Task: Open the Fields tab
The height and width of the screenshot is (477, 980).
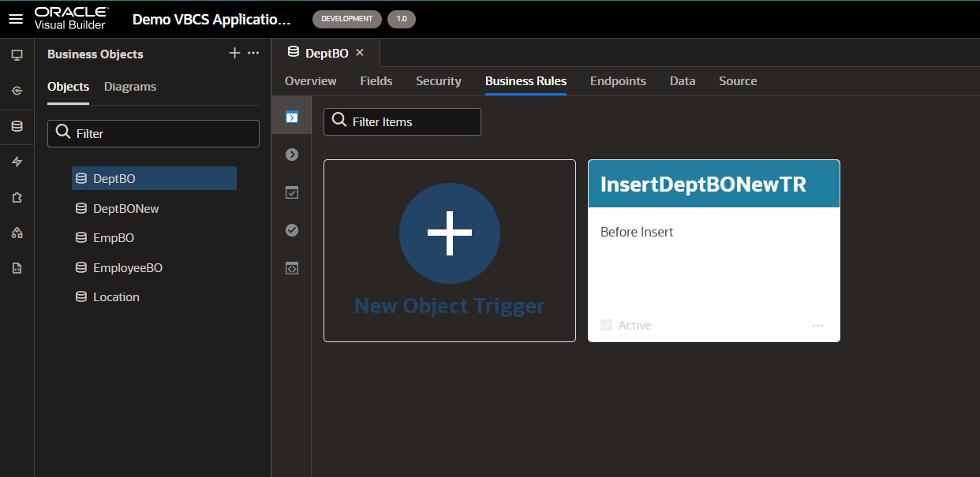Action: click(376, 81)
